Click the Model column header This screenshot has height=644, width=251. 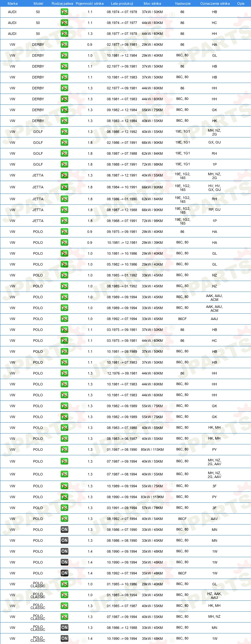[38, 4]
